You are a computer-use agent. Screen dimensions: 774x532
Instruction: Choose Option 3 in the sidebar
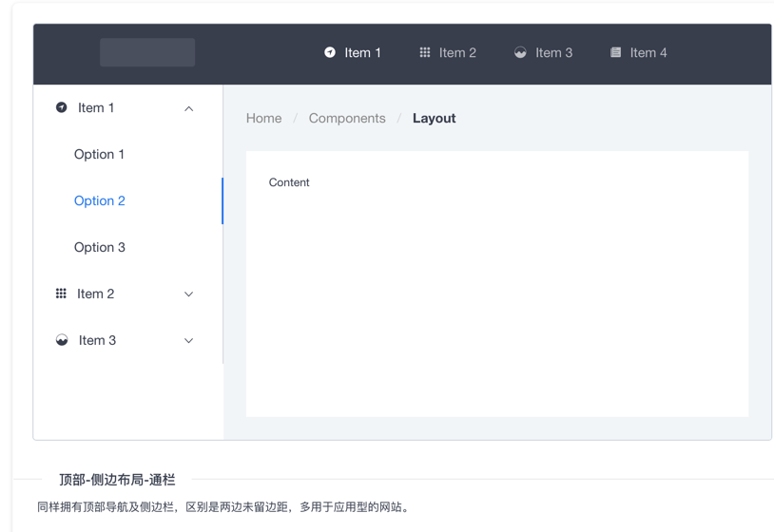[x=100, y=247]
